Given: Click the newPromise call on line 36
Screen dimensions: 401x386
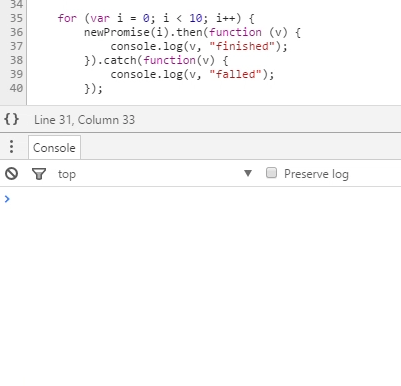Looking at the screenshot, I should [117, 32].
